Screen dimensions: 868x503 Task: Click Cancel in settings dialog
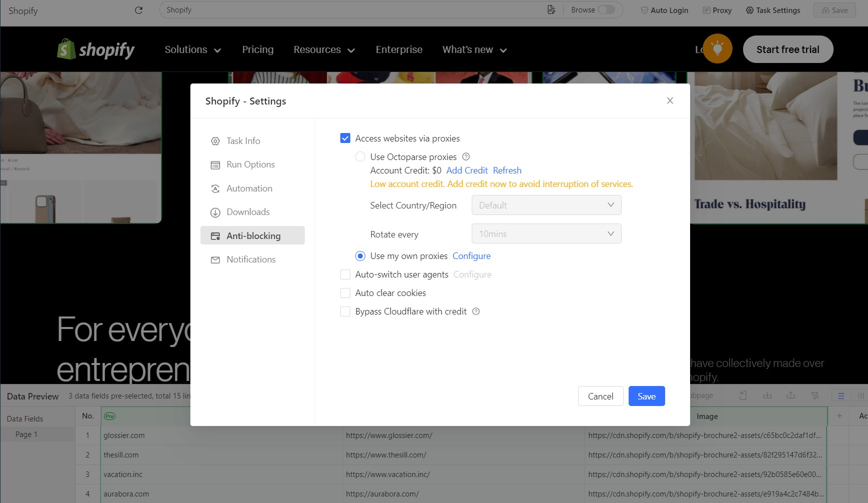coord(601,396)
